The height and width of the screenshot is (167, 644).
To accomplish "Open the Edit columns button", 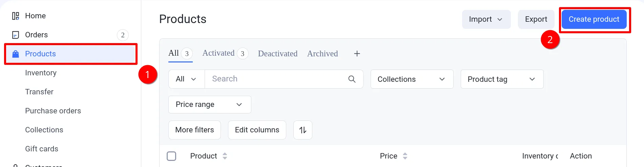I will tap(257, 130).
